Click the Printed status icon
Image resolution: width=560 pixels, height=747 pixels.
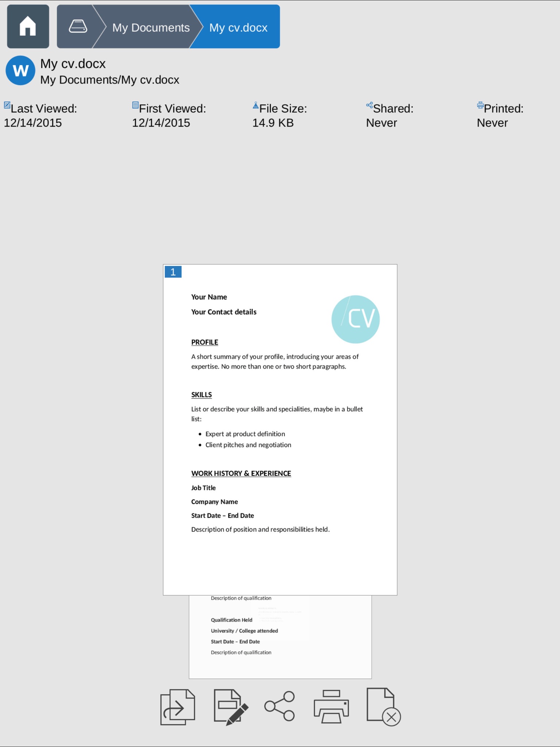point(480,105)
